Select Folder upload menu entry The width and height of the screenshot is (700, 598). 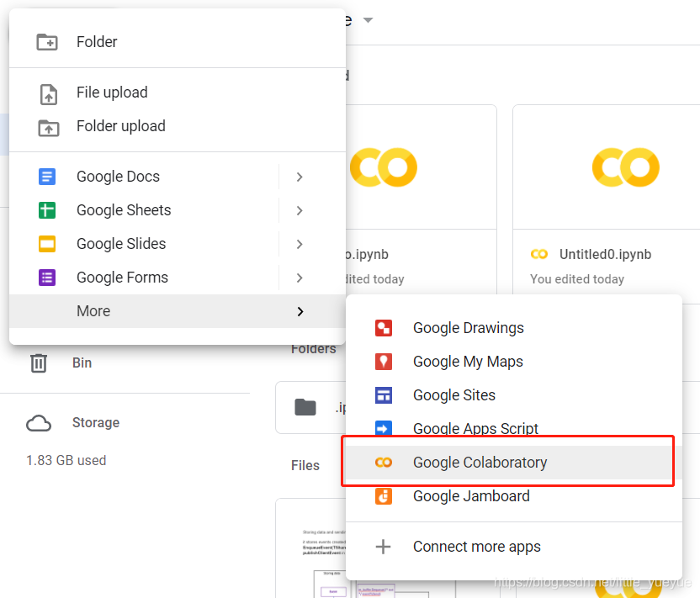pos(178,126)
